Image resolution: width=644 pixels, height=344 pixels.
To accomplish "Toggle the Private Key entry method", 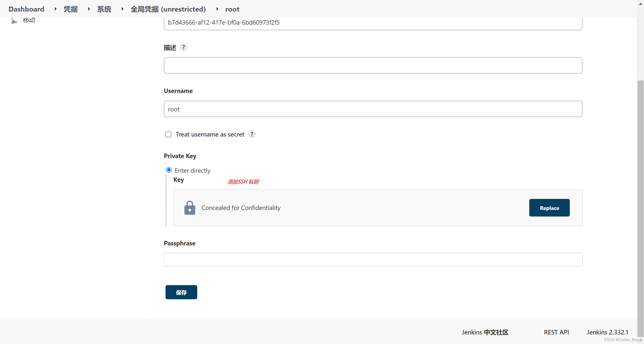I will (169, 170).
